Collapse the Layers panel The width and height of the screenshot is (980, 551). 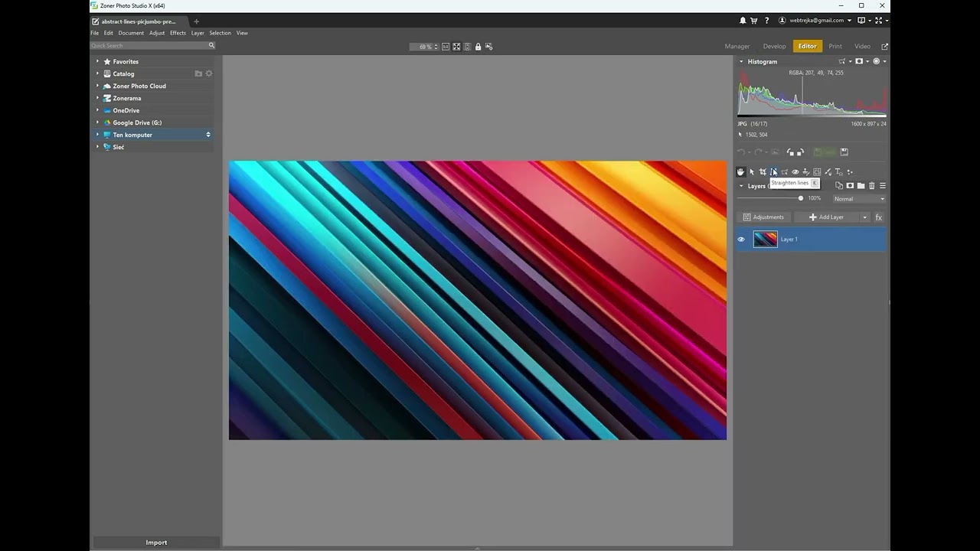coord(741,186)
